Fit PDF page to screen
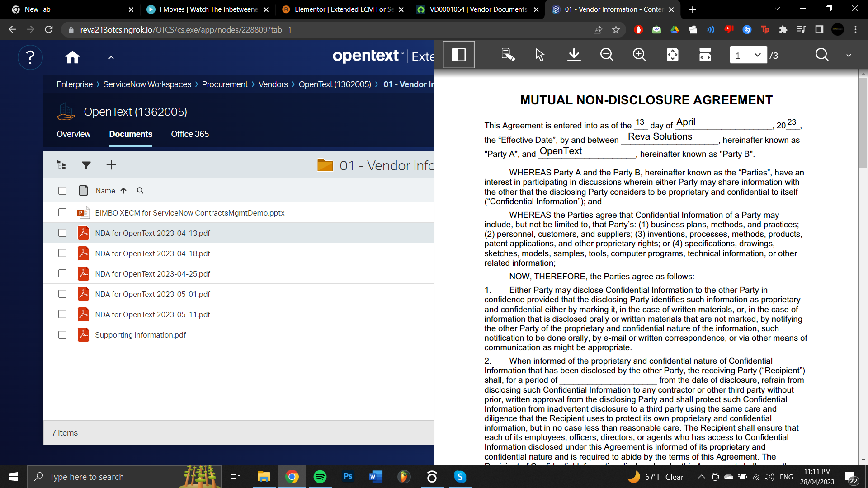Viewport: 868px width, 488px height. tap(673, 55)
